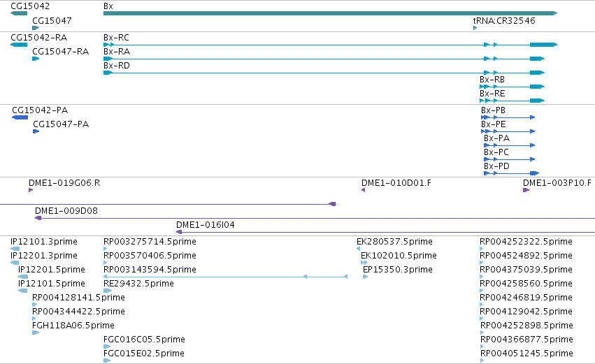
Task: Click the RP003143594.5prime alignment line
Action: click(x=225, y=277)
